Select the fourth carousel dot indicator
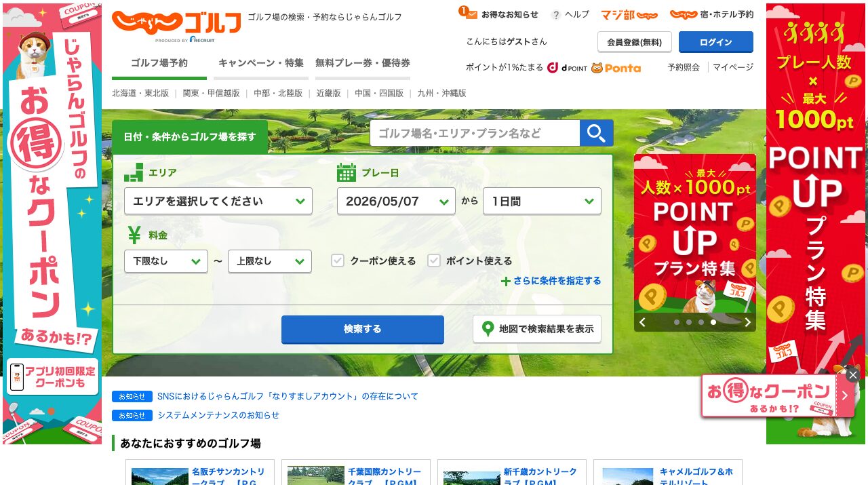 click(713, 322)
